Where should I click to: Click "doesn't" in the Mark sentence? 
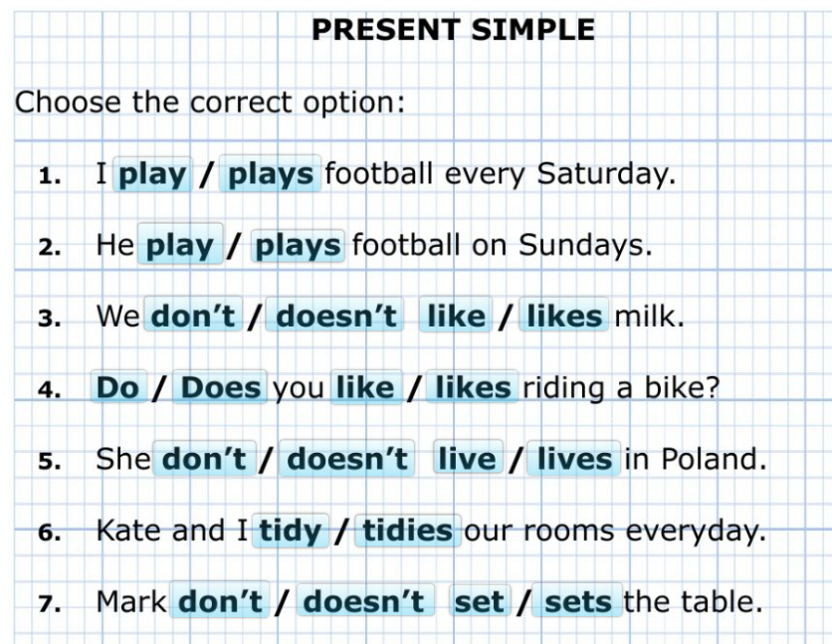pos(363,602)
